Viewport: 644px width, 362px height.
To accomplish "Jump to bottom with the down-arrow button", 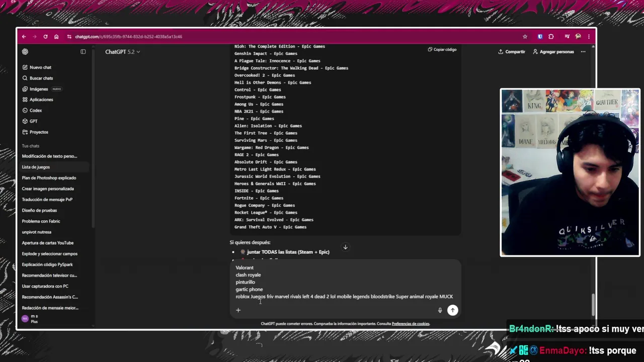I will point(345,247).
